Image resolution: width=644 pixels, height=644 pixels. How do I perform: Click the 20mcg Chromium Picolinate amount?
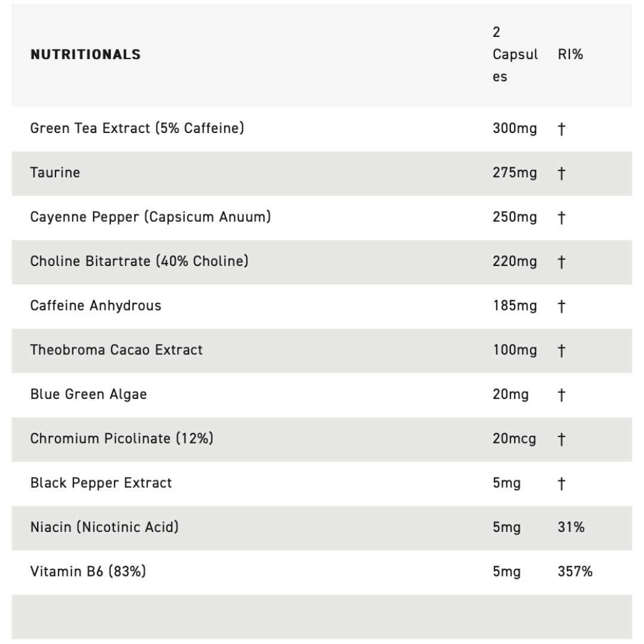click(x=514, y=439)
